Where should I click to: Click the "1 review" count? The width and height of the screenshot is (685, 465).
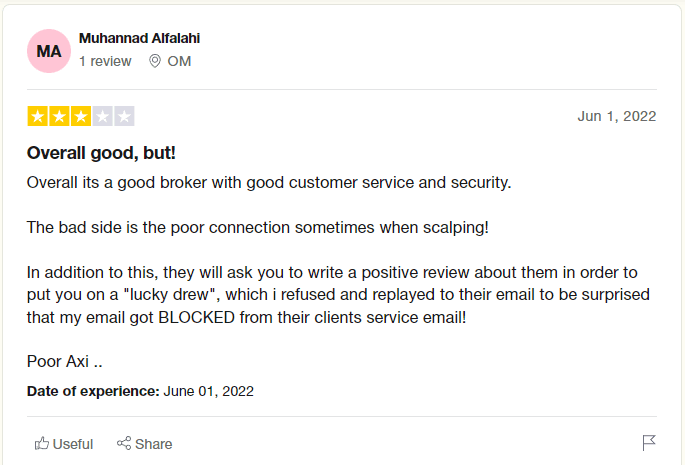105,61
